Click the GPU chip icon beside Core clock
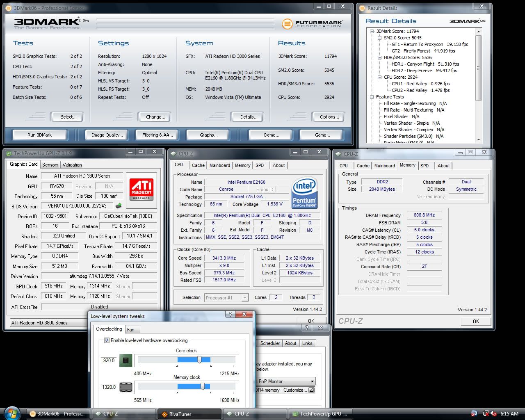This screenshot has height=420, width=525. (126, 361)
